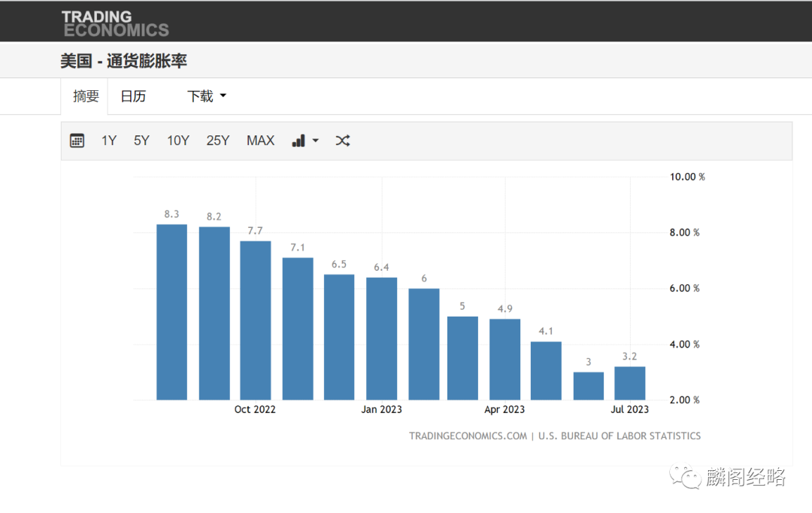
Task: Expand the chart type dropdown arrow
Action: click(x=315, y=141)
